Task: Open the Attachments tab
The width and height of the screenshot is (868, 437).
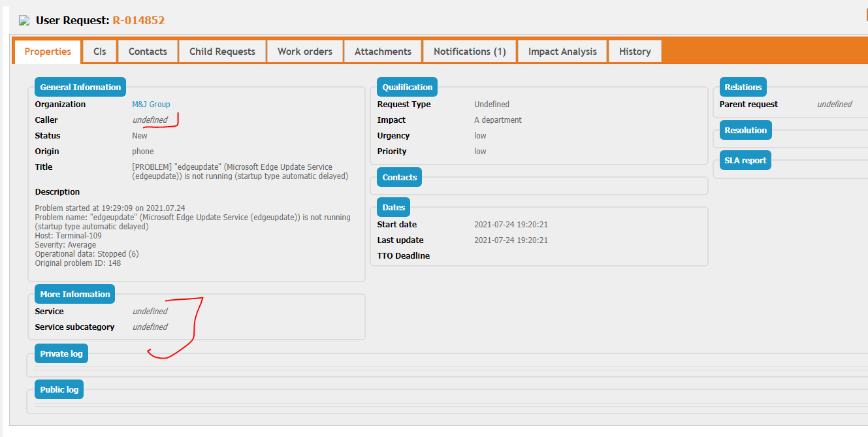Action: (382, 51)
